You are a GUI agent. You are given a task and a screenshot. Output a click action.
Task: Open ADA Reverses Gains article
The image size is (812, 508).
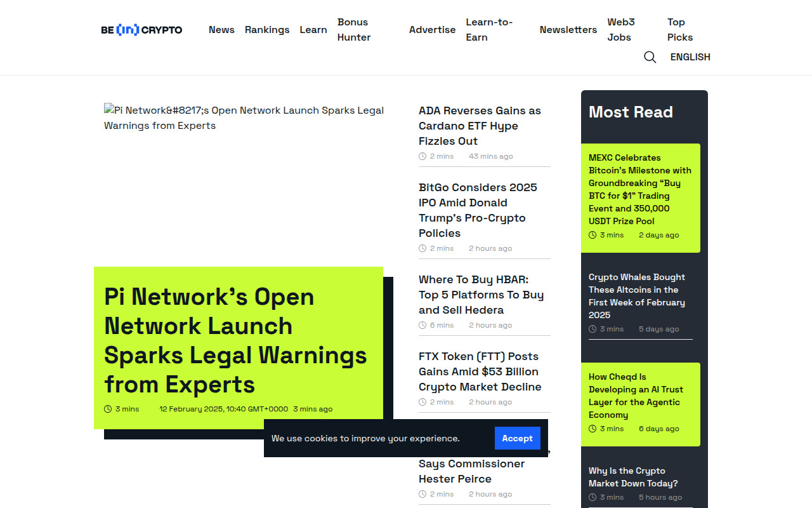(480, 126)
